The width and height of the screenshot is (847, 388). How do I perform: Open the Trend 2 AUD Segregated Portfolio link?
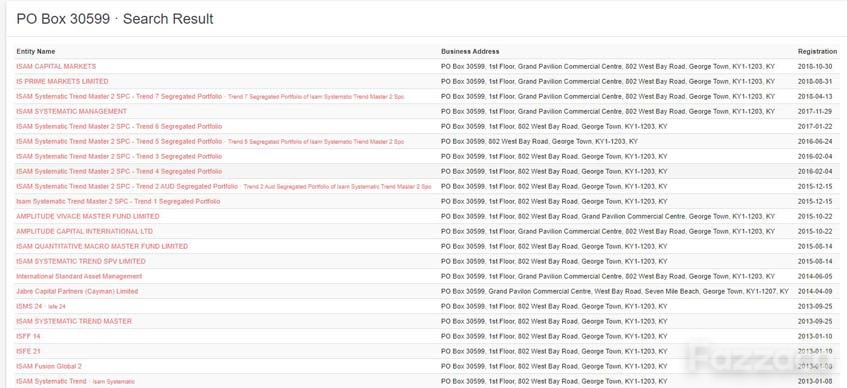pos(127,186)
